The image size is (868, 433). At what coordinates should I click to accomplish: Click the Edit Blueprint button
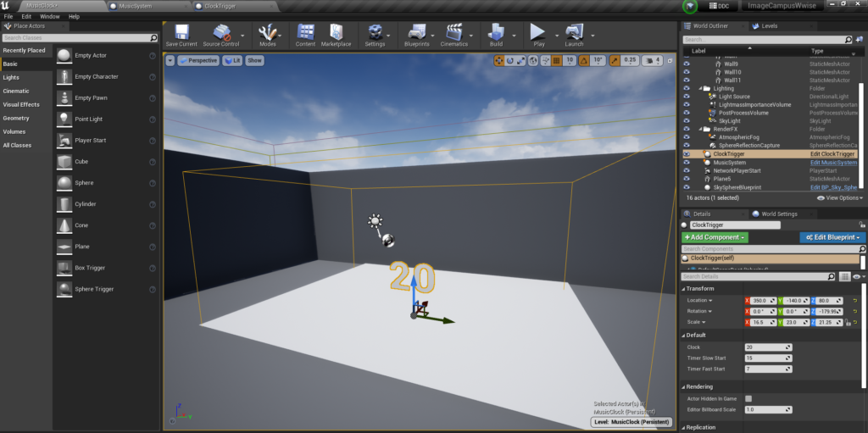point(832,238)
